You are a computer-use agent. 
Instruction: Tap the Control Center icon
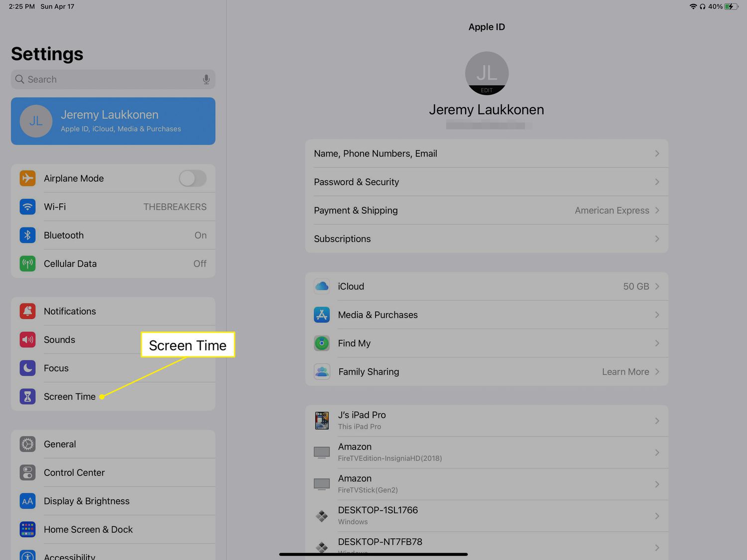27,473
